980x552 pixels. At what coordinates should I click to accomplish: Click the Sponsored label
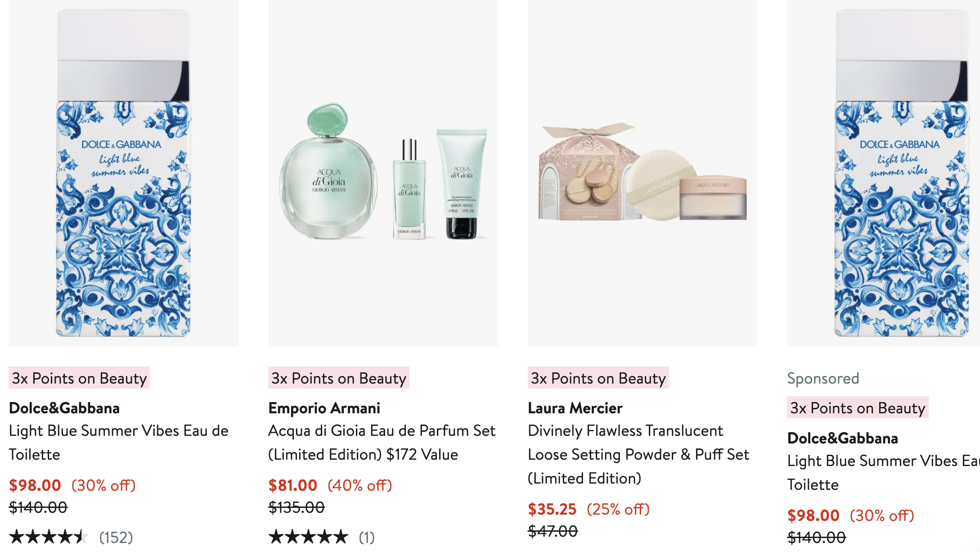point(823,378)
